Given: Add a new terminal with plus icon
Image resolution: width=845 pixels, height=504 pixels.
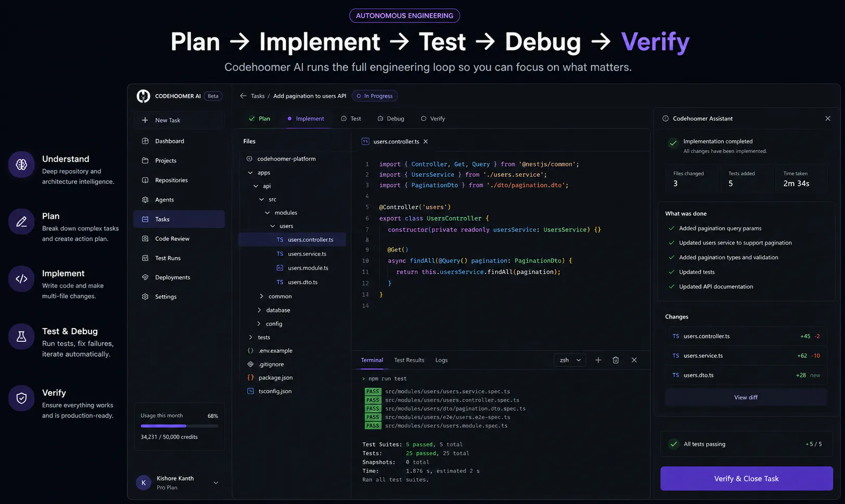Looking at the screenshot, I should point(598,360).
